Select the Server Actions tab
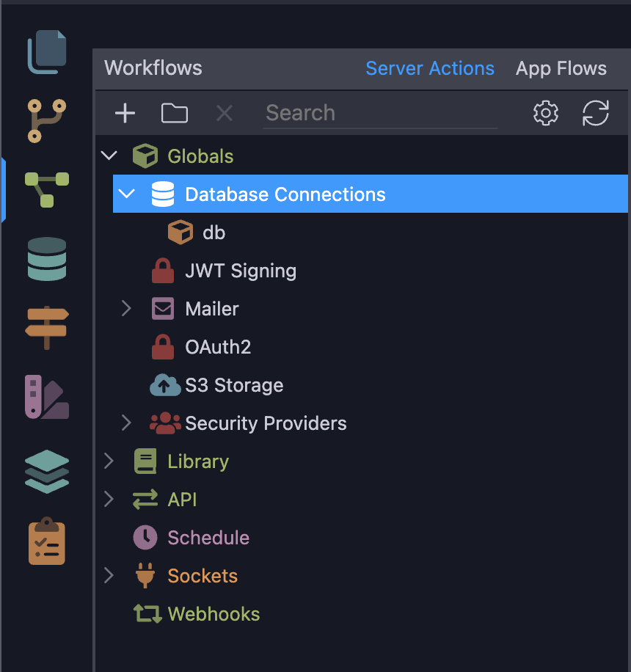 point(430,68)
